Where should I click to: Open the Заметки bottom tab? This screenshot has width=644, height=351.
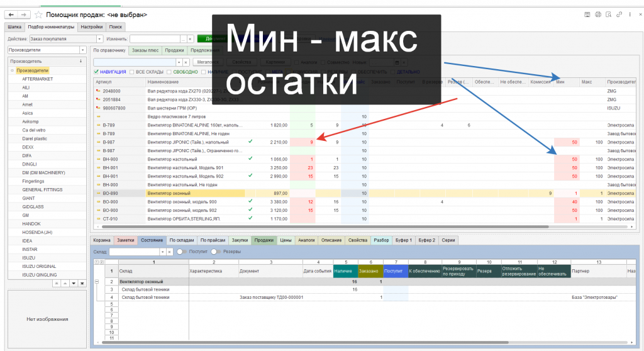126,240
